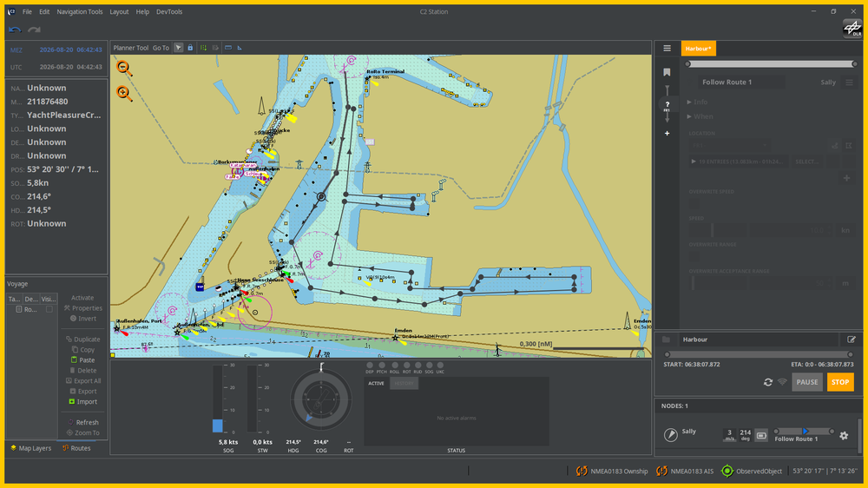868x488 pixels.
Task: Open the kn speed unit dropdown
Action: tap(845, 230)
